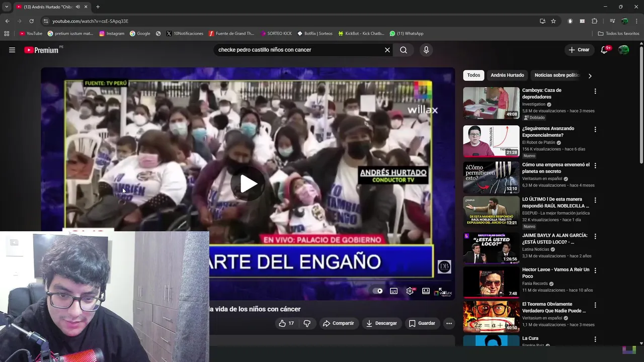644x362 pixels.
Task: Show more filter chips with right arrow
Action: (590, 76)
